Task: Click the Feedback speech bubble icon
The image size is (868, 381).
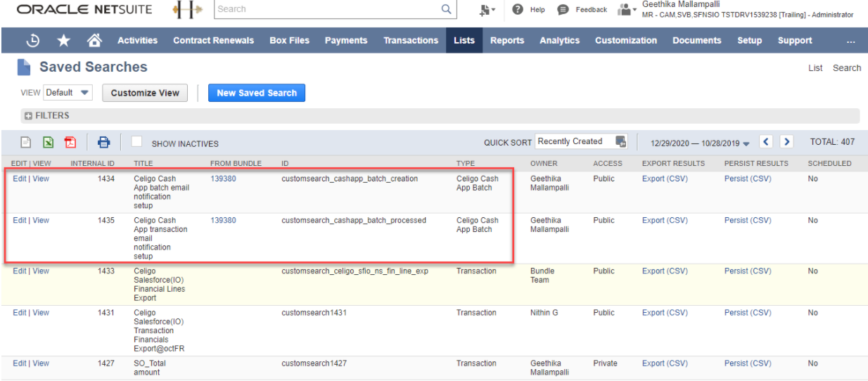Action: click(x=563, y=10)
